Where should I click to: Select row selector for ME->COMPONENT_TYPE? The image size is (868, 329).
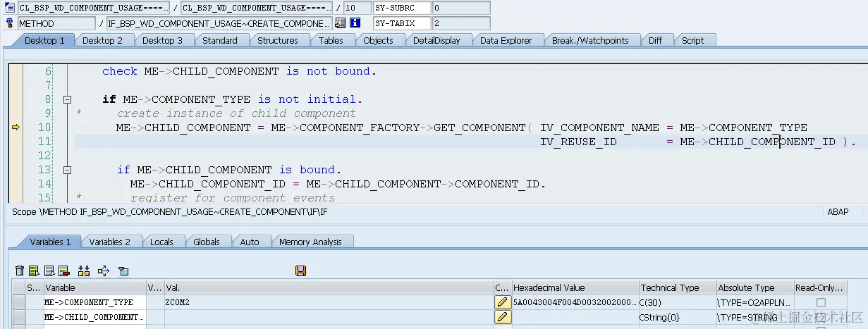tap(18, 302)
